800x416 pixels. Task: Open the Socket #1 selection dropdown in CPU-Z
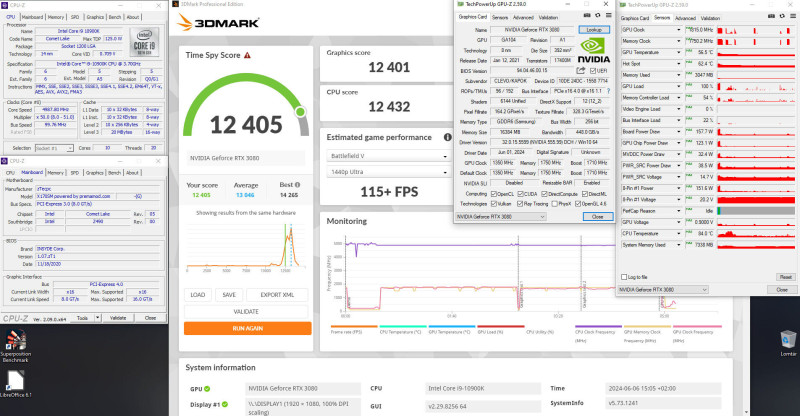pos(54,148)
